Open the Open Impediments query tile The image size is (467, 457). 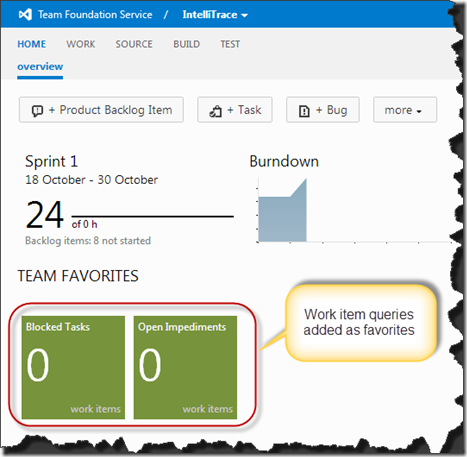point(185,367)
